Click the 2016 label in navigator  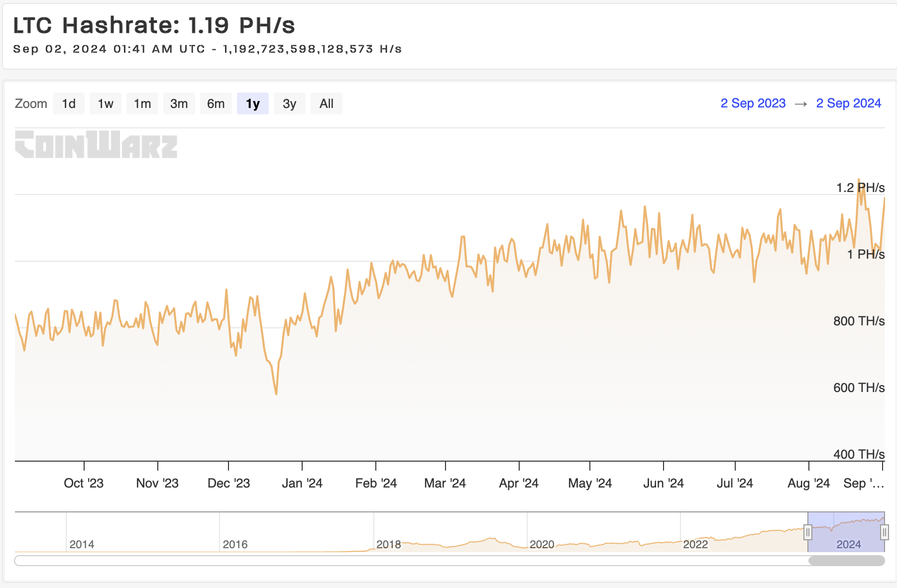(235, 544)
